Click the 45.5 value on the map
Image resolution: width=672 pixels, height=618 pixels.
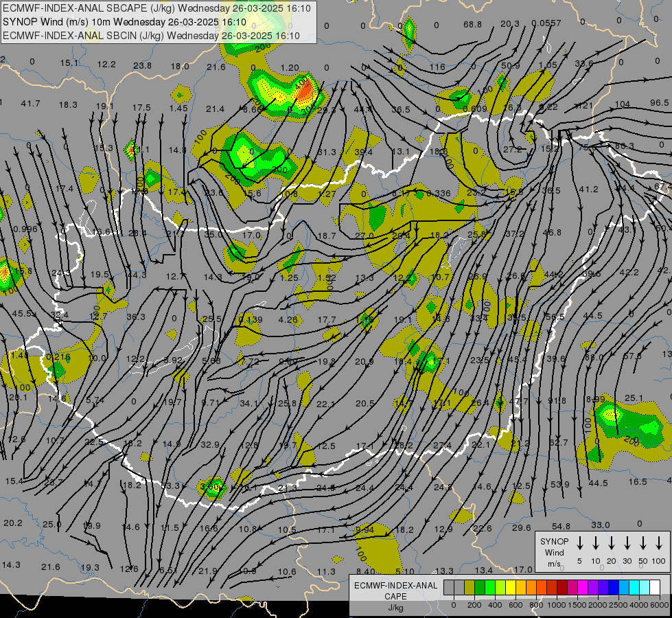pyautogui.click(x=21, y=314)
